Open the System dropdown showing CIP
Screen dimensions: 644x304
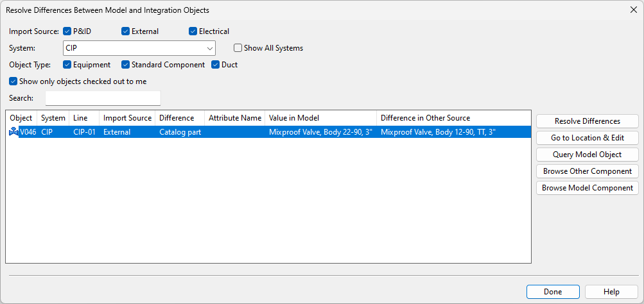pos(139,48)
